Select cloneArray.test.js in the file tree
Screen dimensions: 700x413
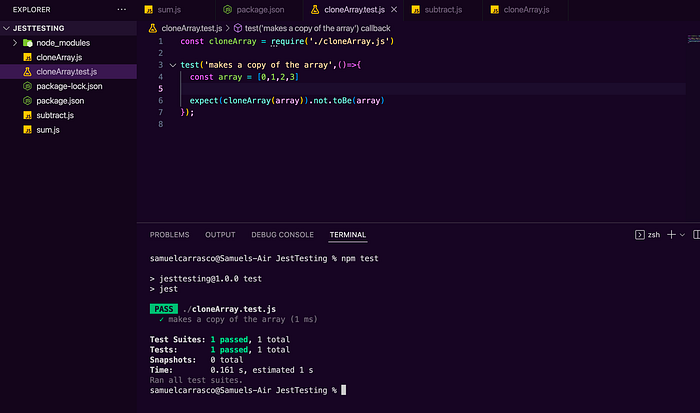[68, 71]
